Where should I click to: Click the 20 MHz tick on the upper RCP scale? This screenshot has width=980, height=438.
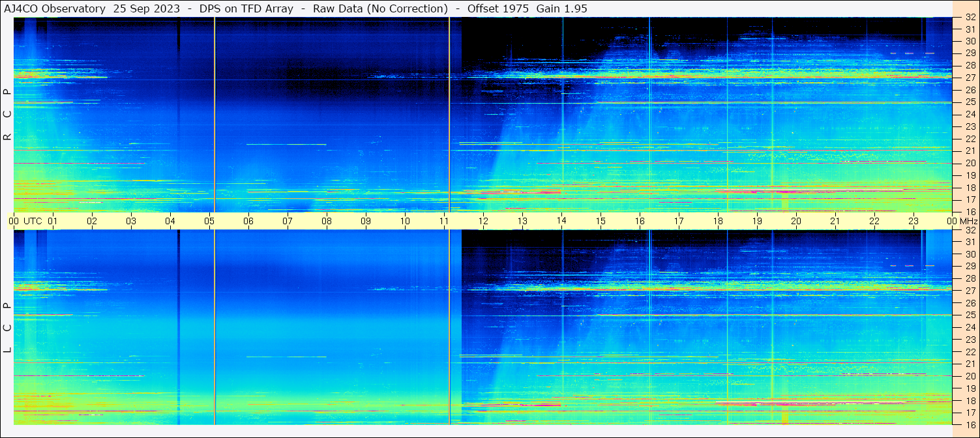point(970,163)
